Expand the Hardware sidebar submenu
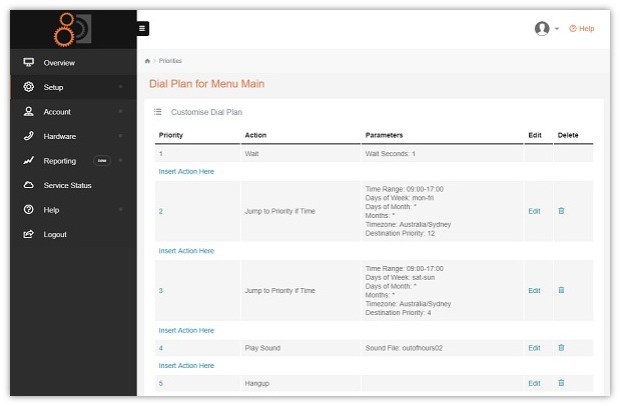Viewport: 620px width, 406px height. (x=119, y=136)
